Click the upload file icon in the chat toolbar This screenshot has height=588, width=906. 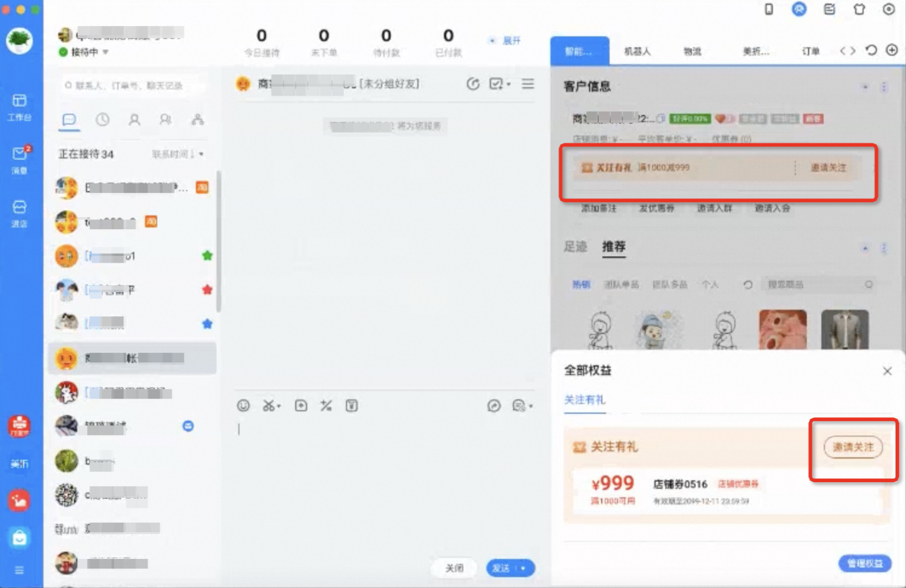pos(301,406)
